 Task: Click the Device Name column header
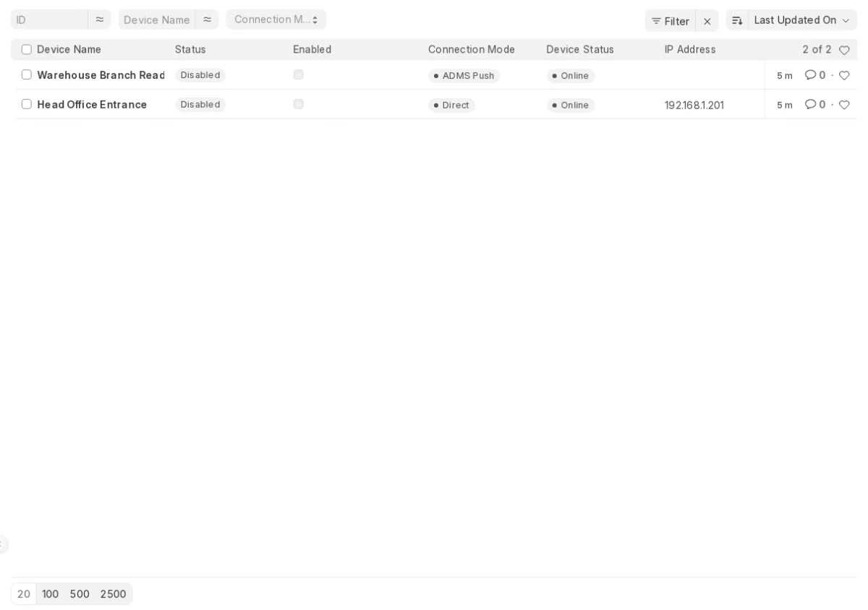(69, 50)
